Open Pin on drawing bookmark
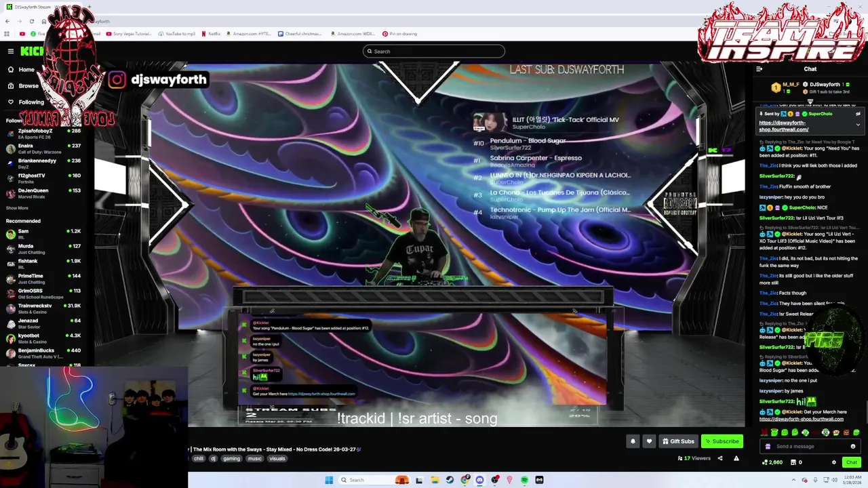 (x=399, y=34)
